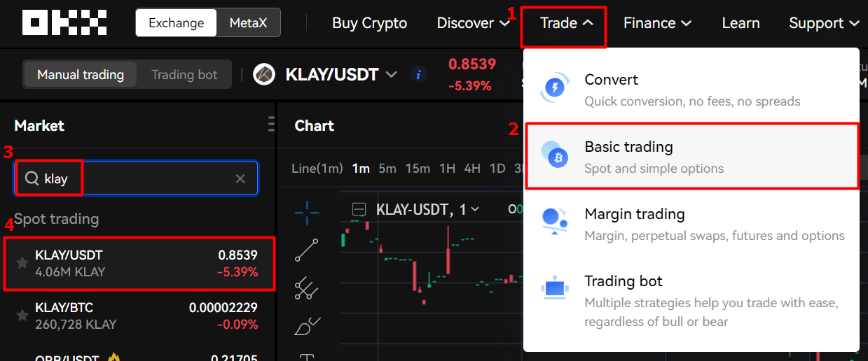Select the pitchfork drawing tool

307,288
